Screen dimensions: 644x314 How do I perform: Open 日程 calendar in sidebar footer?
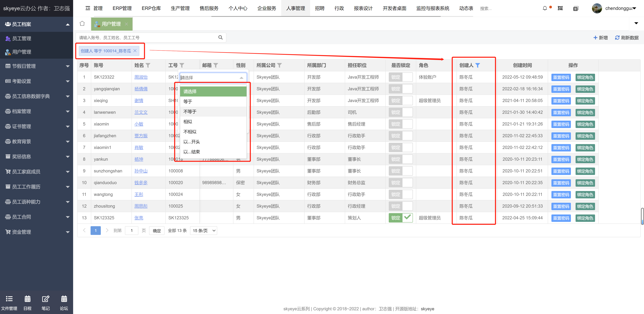pyautogui.click(x=28, y=303)
